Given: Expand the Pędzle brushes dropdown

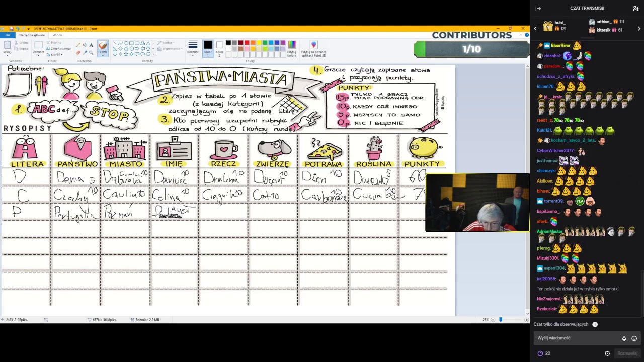Looking at the screenshot, I should (x=103, y=54).
